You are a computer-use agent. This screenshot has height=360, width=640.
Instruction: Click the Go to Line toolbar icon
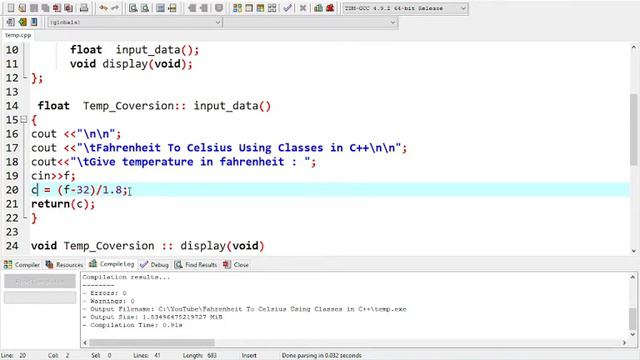(x=172, y=8)
